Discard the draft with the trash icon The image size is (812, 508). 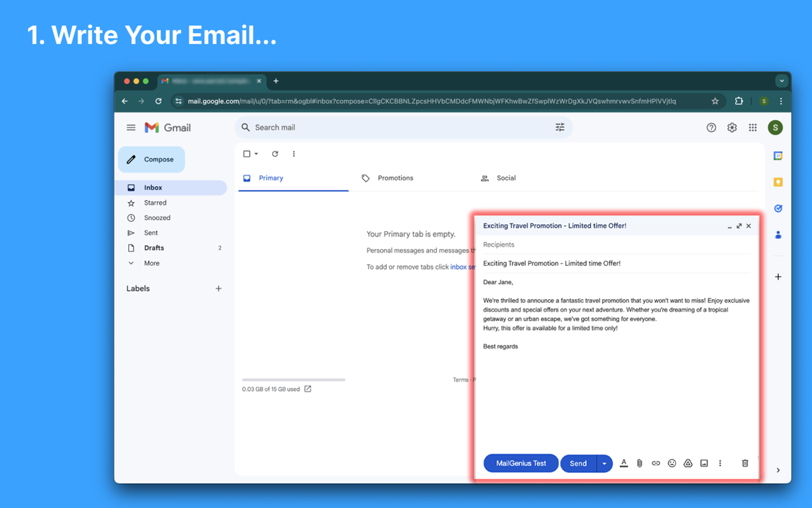[745, 463]
